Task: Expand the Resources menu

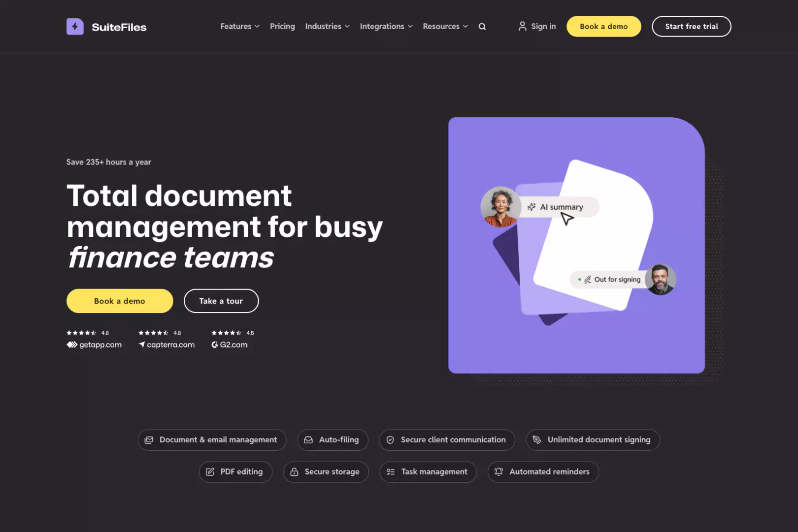Action: 445,27
